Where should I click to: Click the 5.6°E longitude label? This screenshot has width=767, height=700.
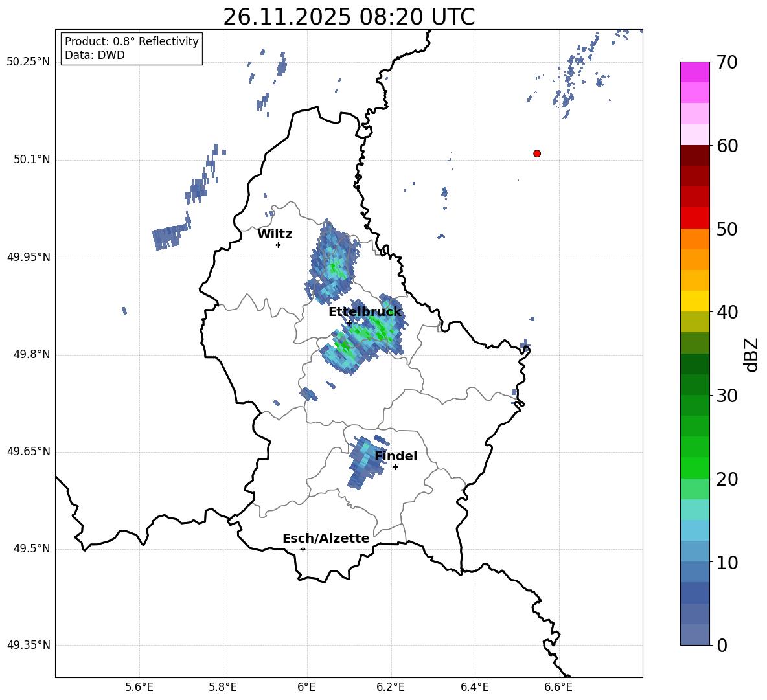click(x=139, y=687)
